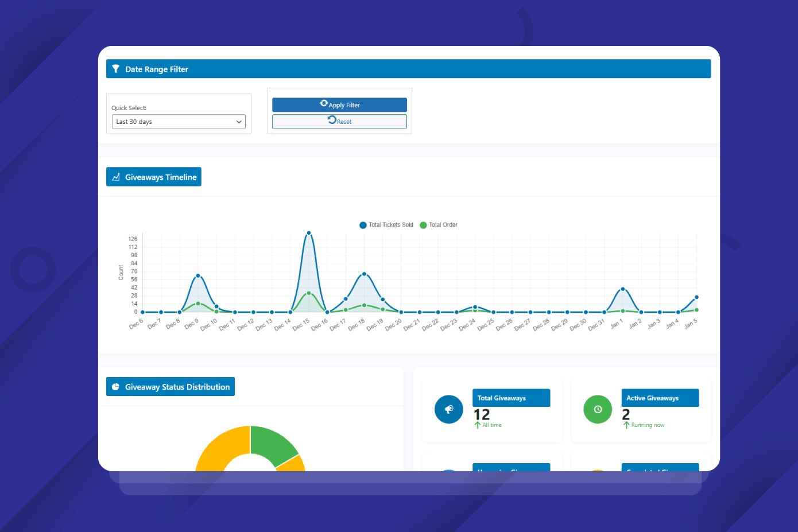
Task: Click the refresh icon on Apply Filter
Action: [324, 104]
